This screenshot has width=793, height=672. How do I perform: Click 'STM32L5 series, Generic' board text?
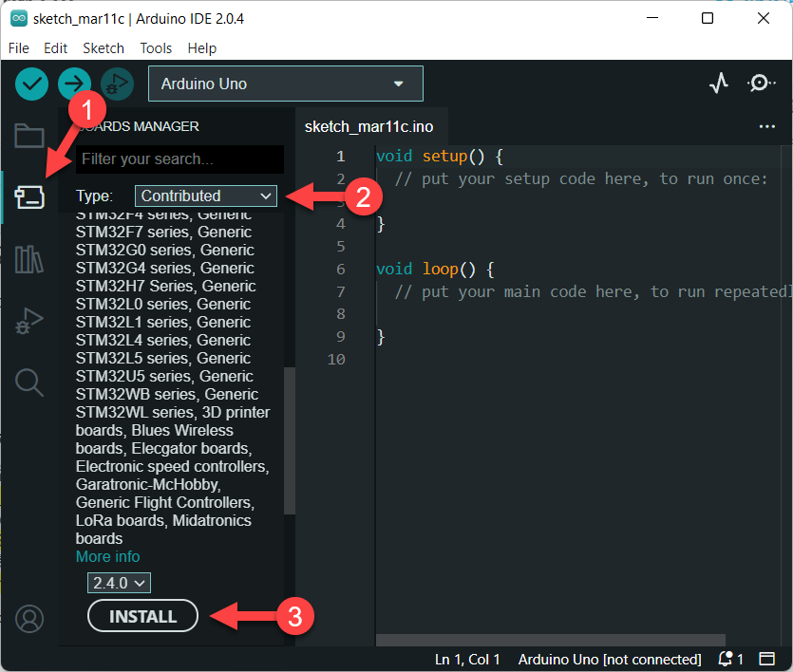(163, 358)
